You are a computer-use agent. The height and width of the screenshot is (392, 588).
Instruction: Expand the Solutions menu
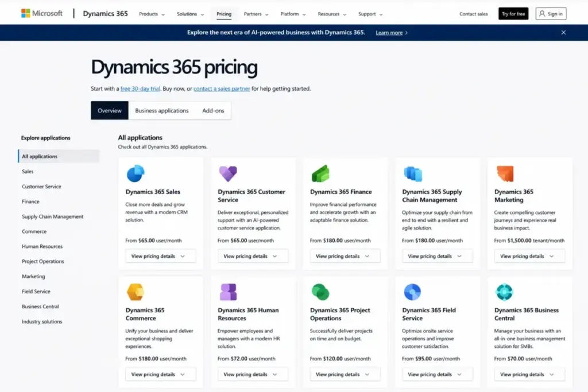[191, 14]
